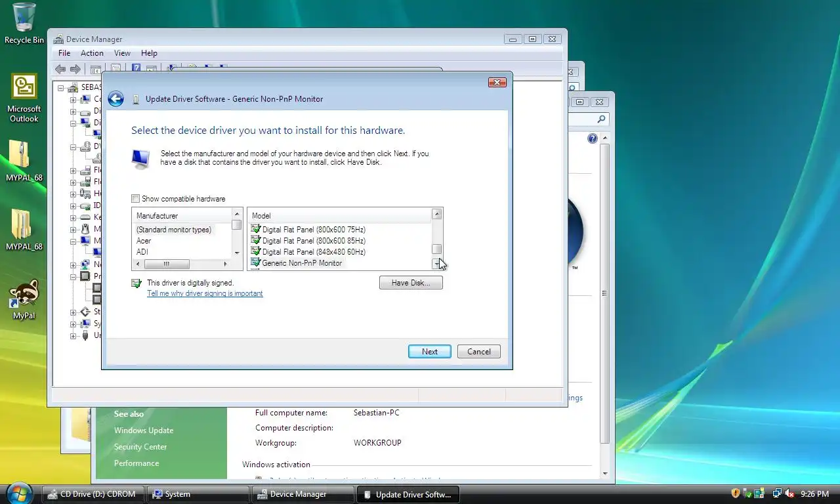Select the zipped MYPAL_68 desktop icon
The width and height of the screenshot is (840, 504).
[24, 161]
